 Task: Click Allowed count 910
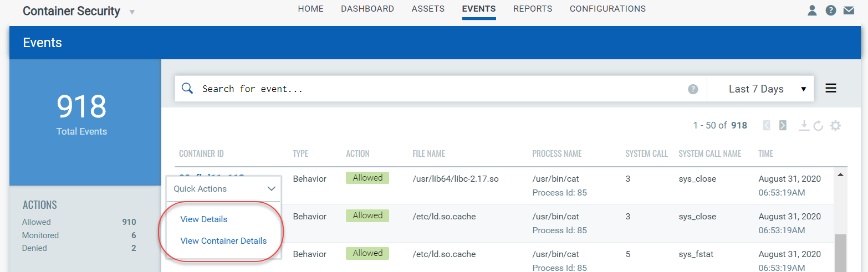pos(129,222)
